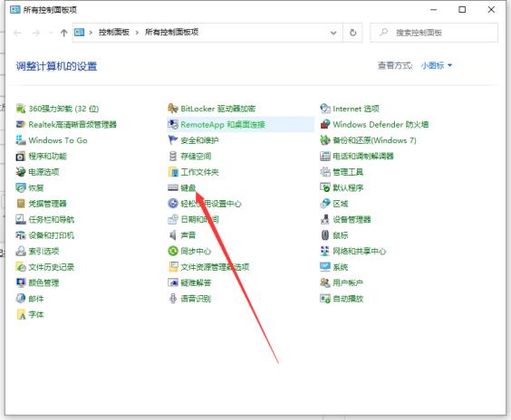
Task: Open the 声音 sound speaker icon
Action: click(173, 235)
